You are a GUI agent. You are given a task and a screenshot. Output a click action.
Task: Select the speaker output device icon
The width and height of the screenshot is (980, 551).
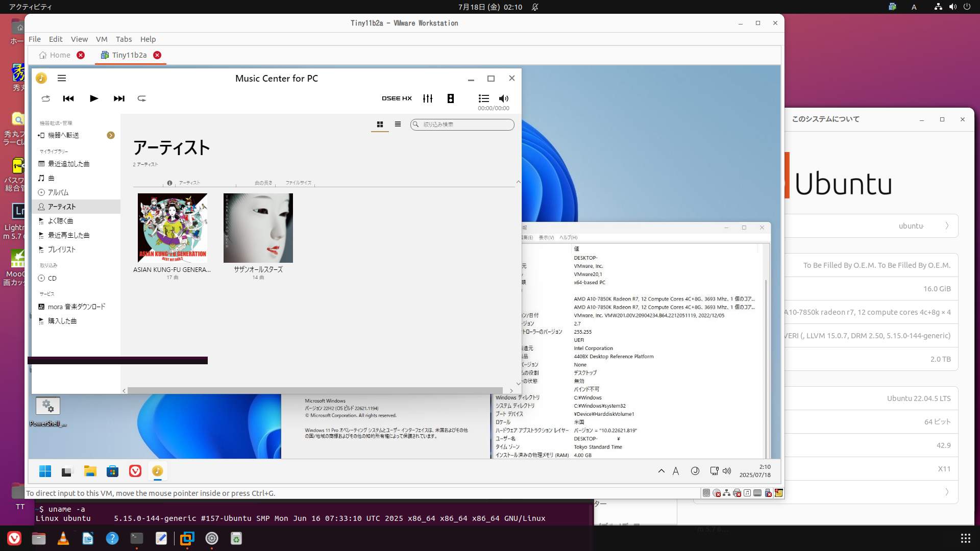[451, 98]
